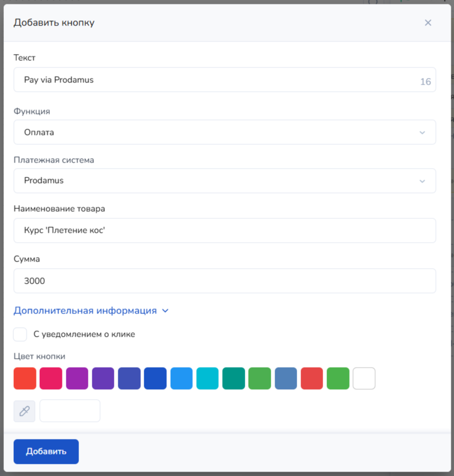Select the cyan button color swatch
Viewport: 454px width, 476px height.
pos(208,379)
